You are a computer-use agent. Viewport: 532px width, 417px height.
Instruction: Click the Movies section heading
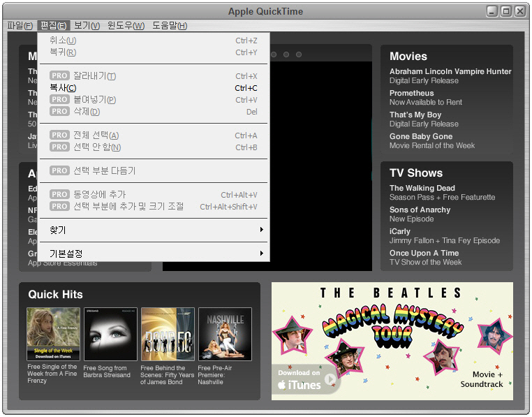tap(408, 57)
